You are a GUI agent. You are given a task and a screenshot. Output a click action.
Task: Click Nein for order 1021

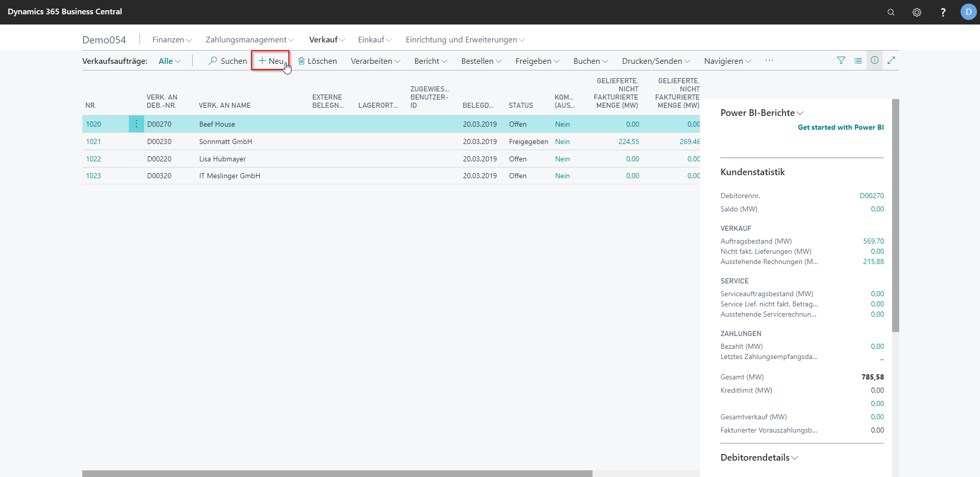[x=562, y=141]
